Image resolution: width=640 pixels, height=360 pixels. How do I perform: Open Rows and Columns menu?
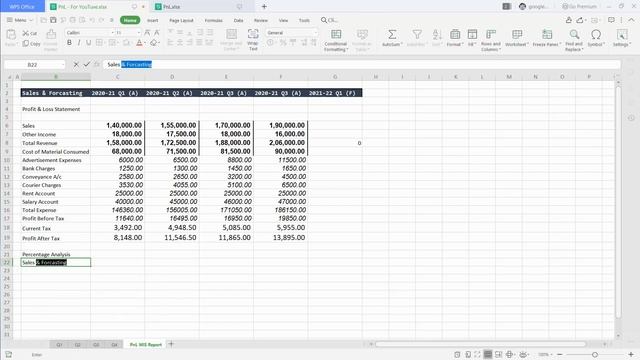[x=491, y=40]
